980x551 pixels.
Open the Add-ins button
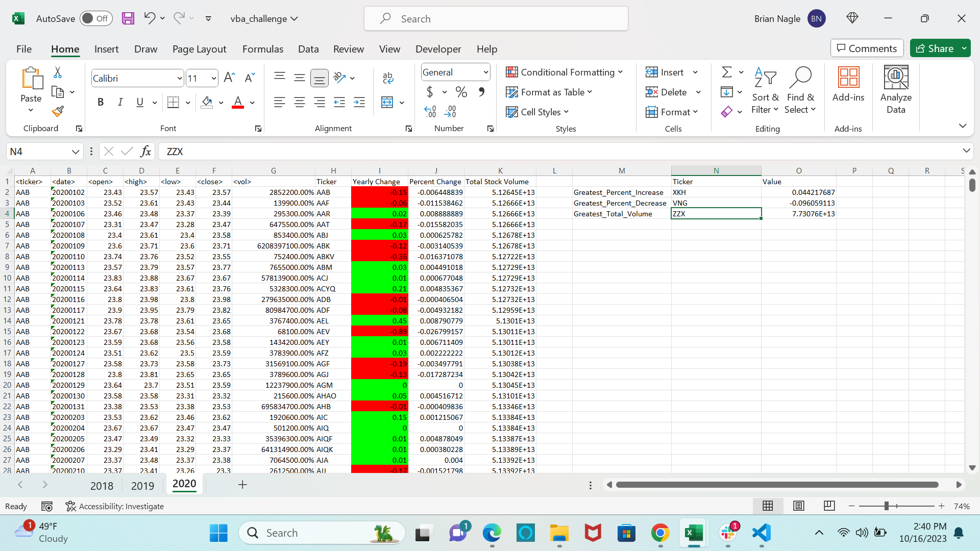848,84
